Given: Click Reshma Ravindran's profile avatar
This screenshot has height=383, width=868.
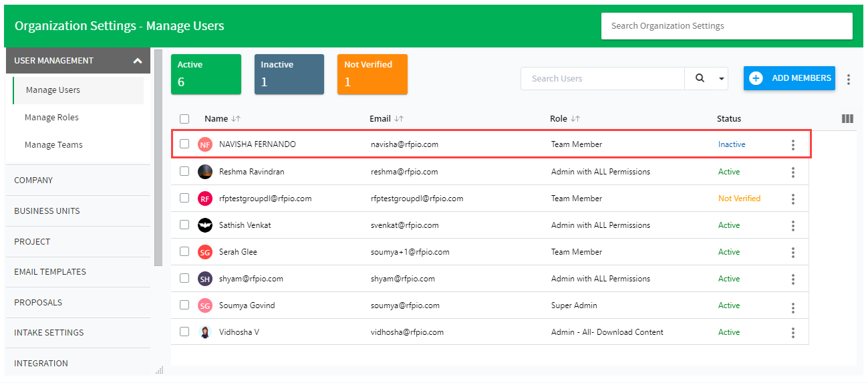Looking at the screenshot, I should 205,171.
